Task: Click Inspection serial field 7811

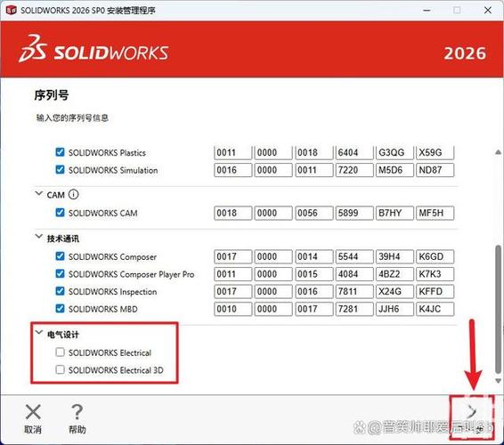Action: click(354, 291)
